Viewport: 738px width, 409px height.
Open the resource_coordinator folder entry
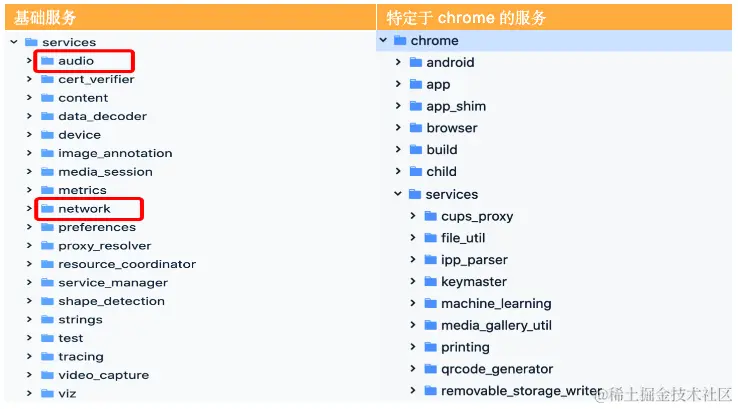tap(127, 264)
